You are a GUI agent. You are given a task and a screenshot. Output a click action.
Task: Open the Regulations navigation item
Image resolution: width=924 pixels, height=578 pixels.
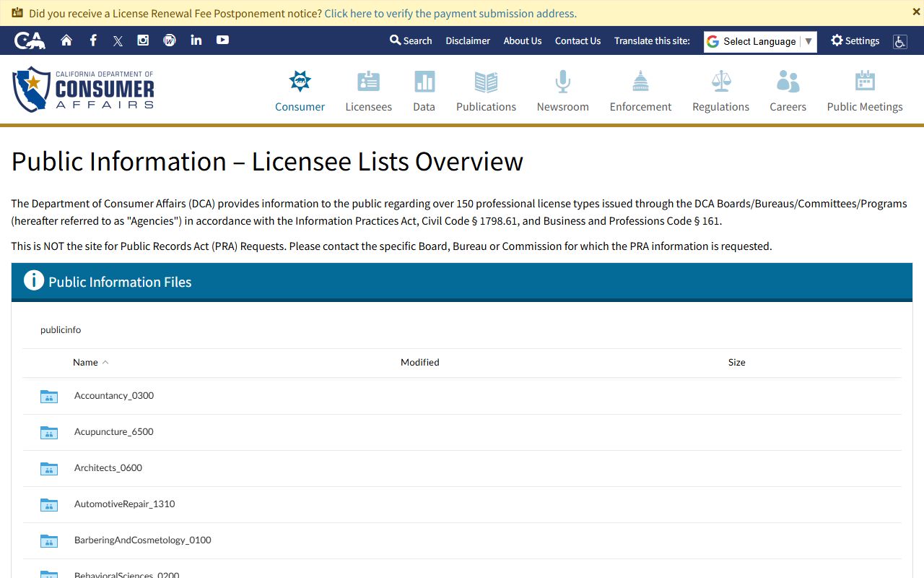(x=720, y=91)
